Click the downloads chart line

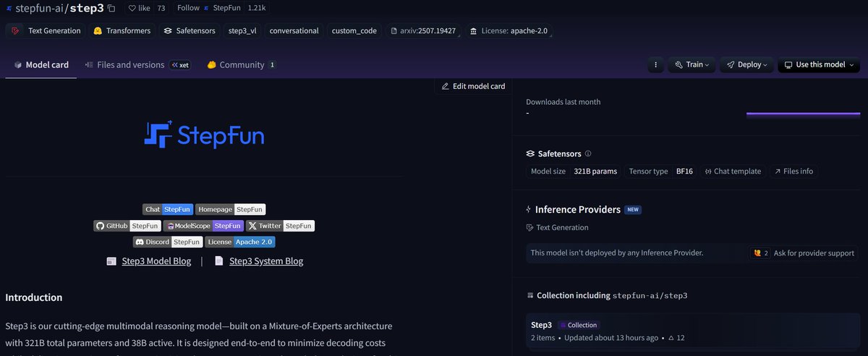(x=804, y=114)
